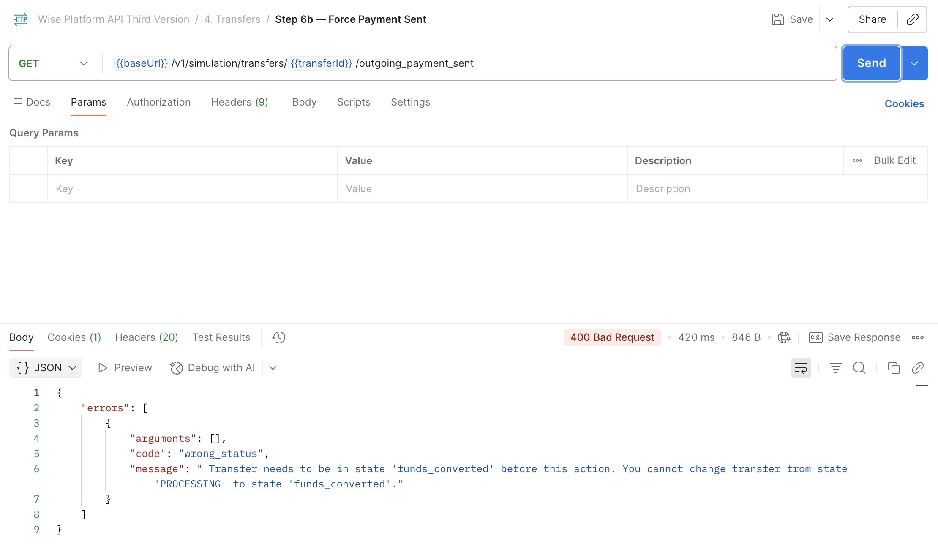Click the 400 Bad Request status badge
This screenshot has height=560, width=938.
612,337
